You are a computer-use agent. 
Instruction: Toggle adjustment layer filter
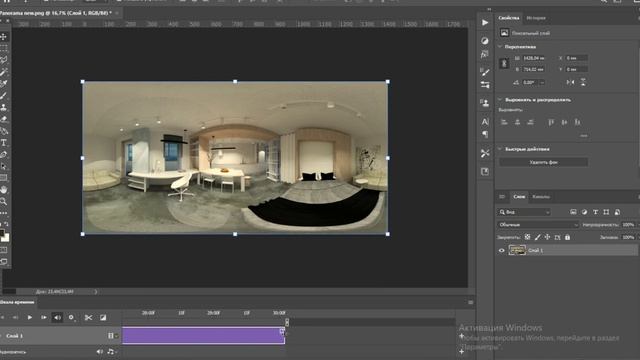(584, 212)
